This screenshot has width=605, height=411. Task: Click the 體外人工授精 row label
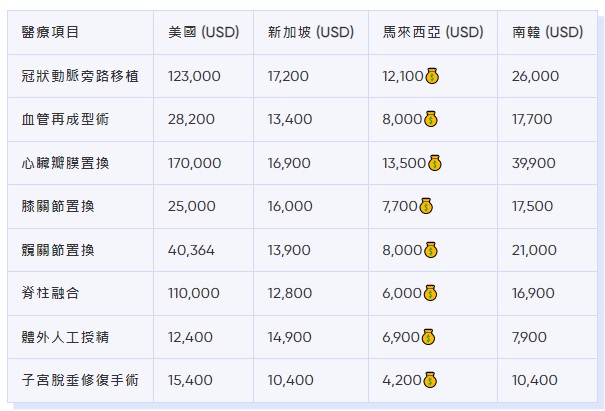coord(66,337)
